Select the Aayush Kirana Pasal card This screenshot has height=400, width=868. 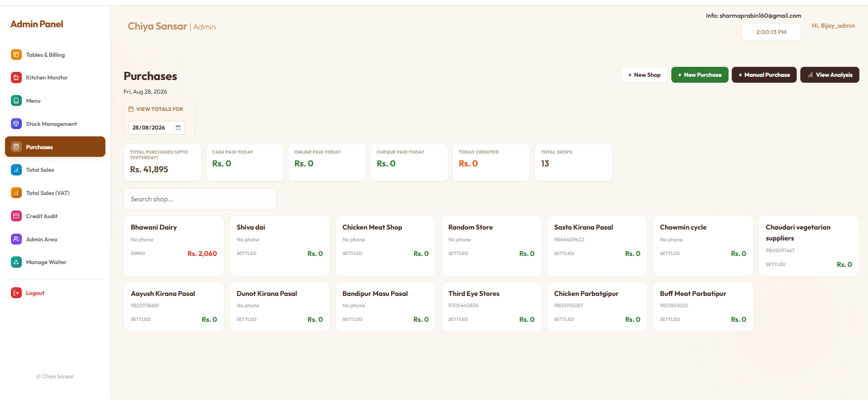point(174,307)
